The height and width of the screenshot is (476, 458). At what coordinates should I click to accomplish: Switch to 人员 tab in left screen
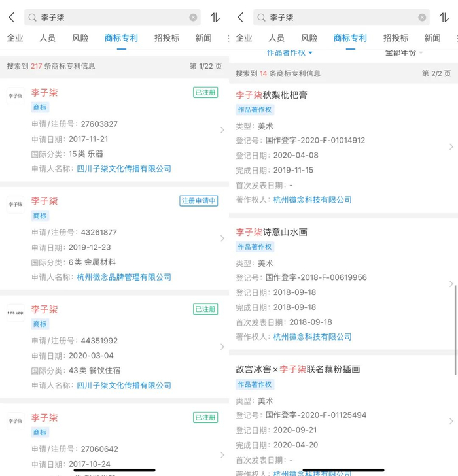point(47,38)
